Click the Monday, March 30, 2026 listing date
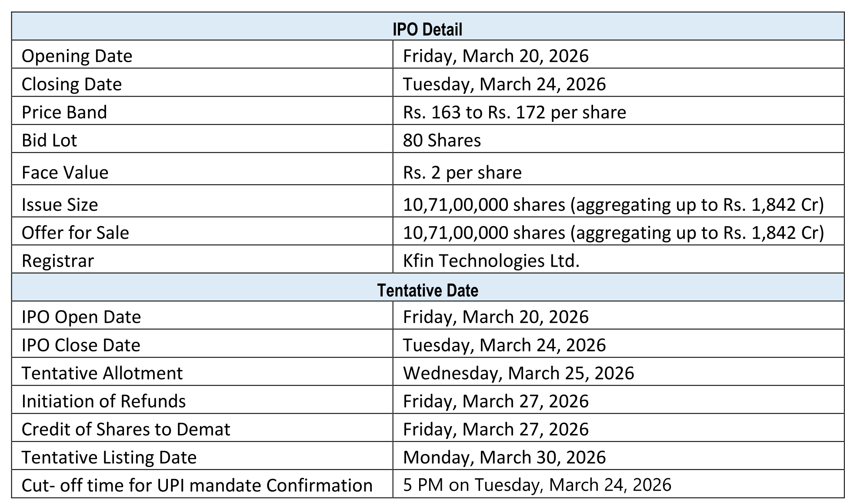The height and width of the screenshot is (504, 857). [x=504, y=457]
